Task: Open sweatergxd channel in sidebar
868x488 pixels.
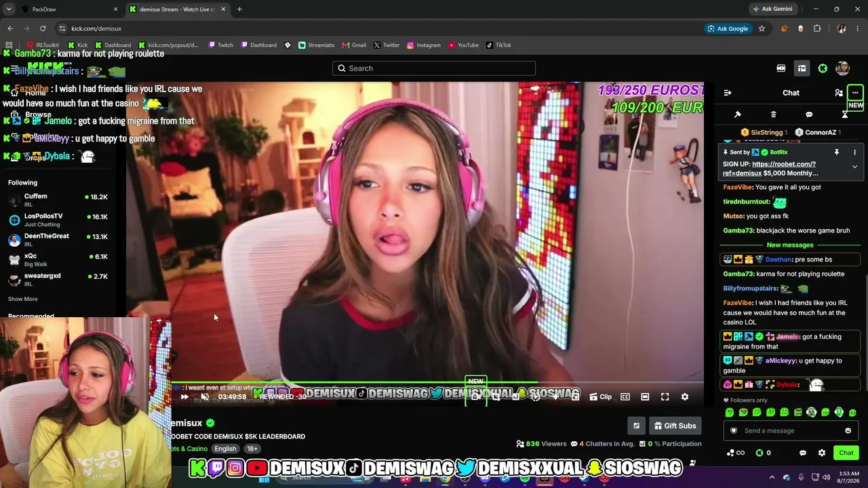Action: (58, 279)
